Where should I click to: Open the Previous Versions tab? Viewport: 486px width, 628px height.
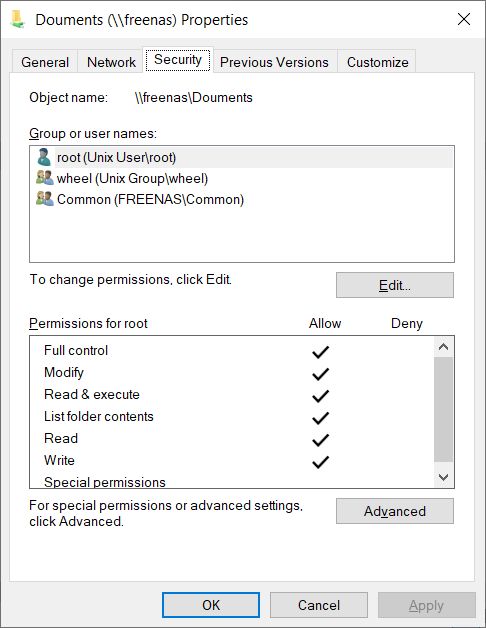click(274, 62)
